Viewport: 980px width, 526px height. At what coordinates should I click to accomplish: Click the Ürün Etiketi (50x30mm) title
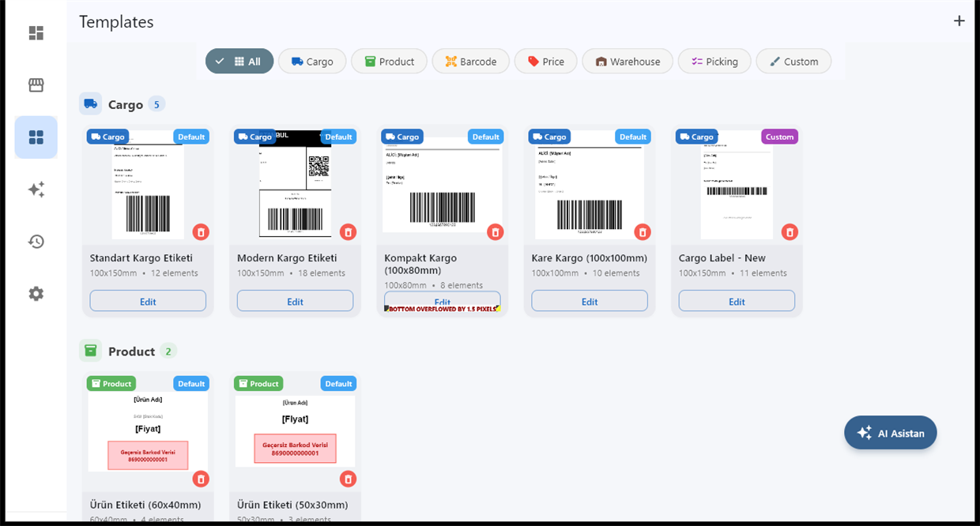[x=292, y=505]
